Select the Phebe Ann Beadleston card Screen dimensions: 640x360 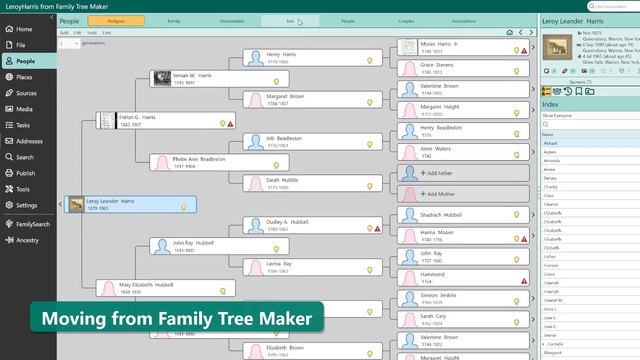[x=220, y=162]
